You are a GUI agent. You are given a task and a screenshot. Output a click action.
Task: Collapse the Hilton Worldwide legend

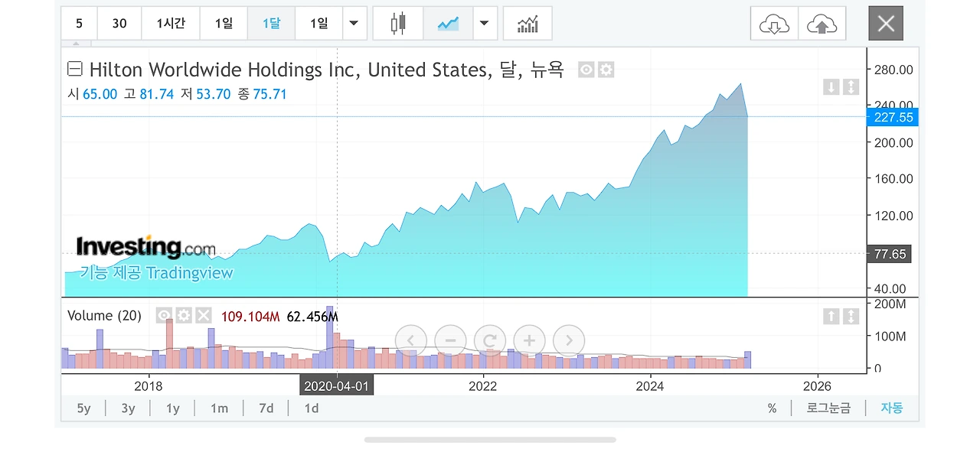click(75, 70)
